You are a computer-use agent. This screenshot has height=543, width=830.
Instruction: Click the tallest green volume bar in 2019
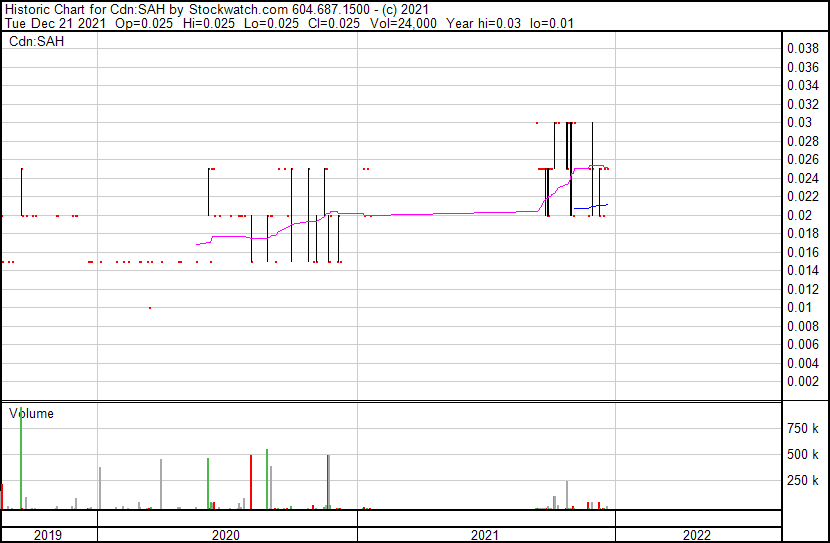pos(21,460)
